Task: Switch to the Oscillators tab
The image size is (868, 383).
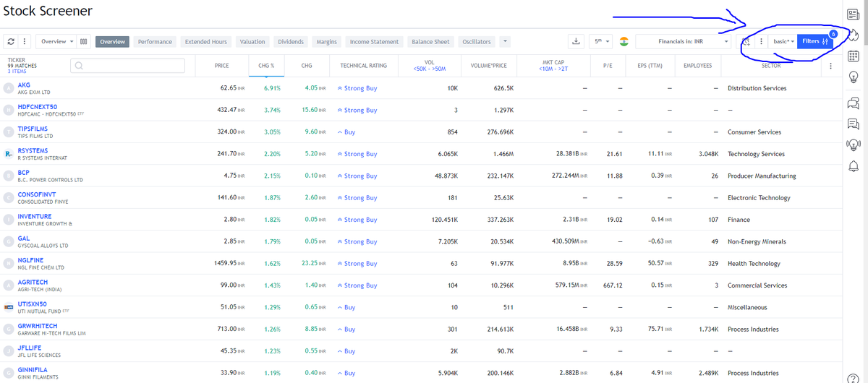Action: click(477, 42)
